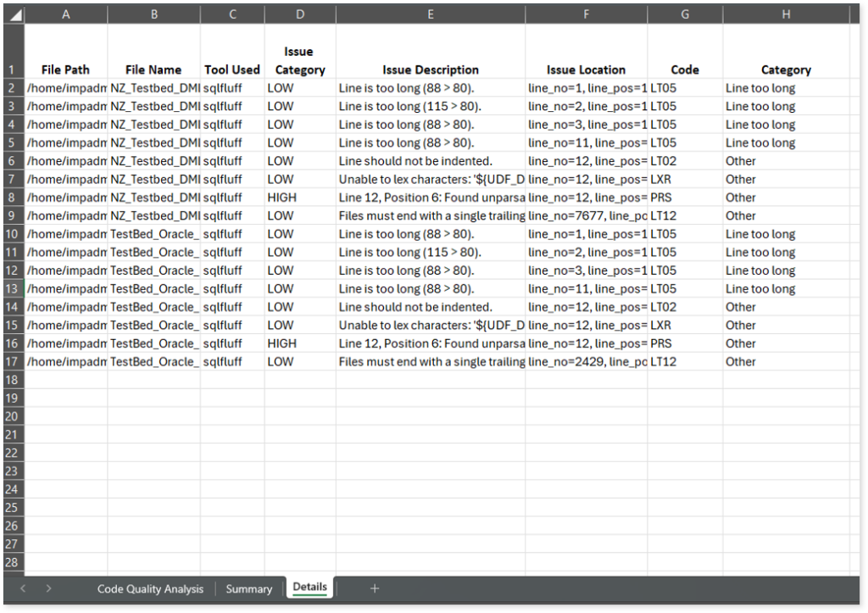868x613 pixels.
Task: Click the add new sheet plus icon
Action: 375,588
